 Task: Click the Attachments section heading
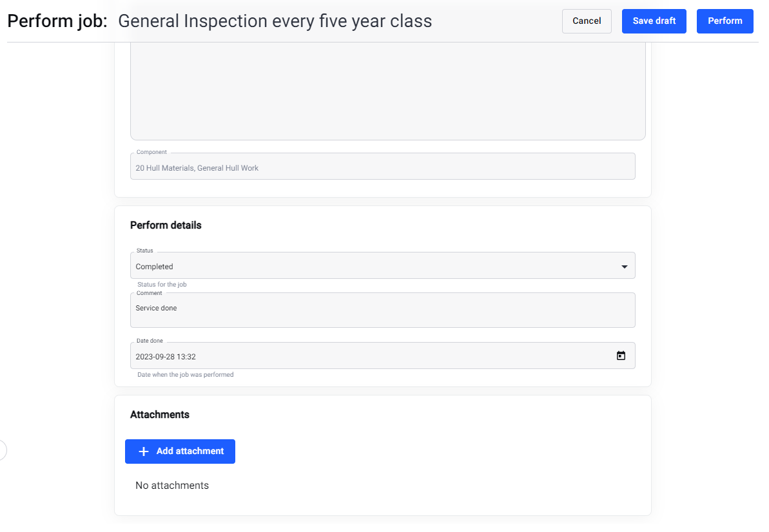(159, 414)
